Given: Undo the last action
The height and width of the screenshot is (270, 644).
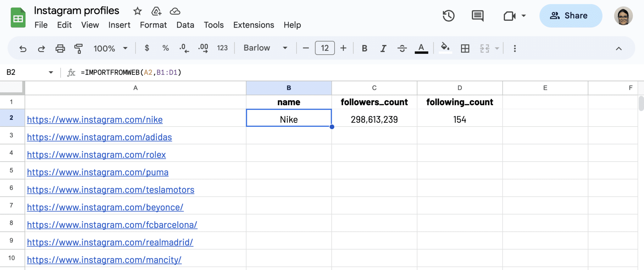Looking at the screenshot, I should (x=23, y=48).
